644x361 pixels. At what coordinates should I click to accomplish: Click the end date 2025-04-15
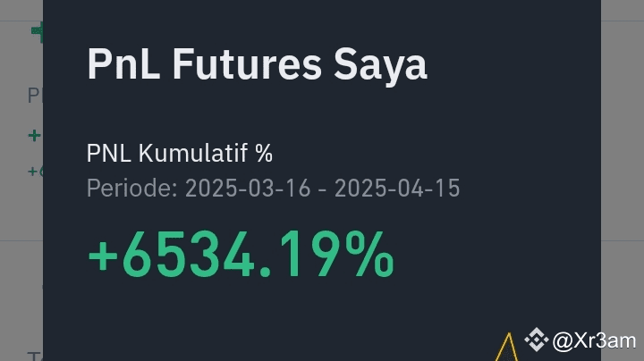click(x=398, y=189)
